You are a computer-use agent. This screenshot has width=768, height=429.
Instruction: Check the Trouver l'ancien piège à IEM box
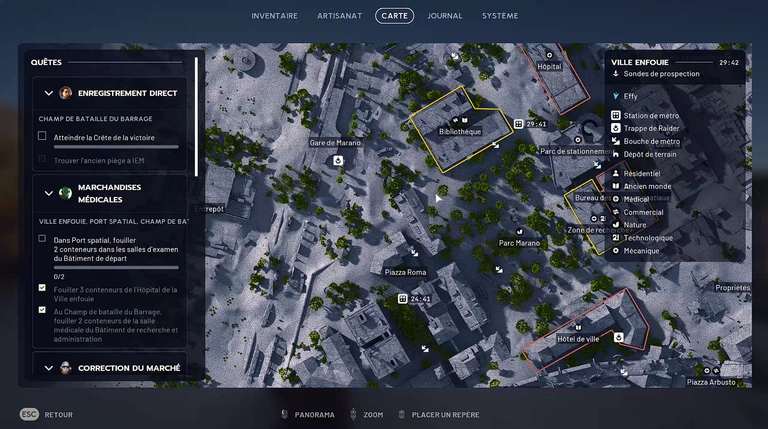coord(42,159)
